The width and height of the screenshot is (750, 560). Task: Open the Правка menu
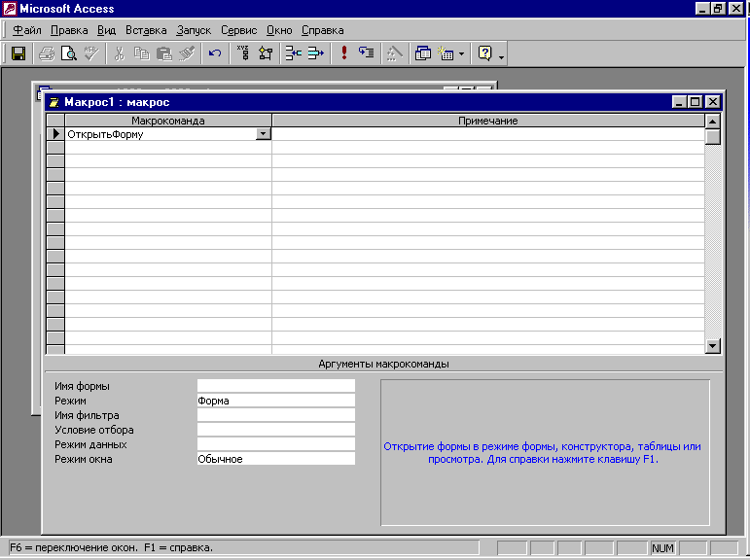pyautogui.click(x=69, y=30)
